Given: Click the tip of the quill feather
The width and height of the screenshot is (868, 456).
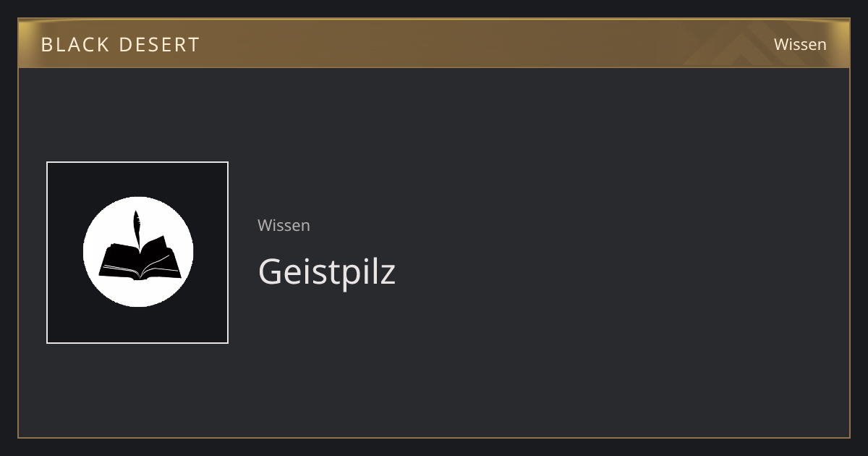Looking at the screenshot, I should pyautogui.click(x=136, y=212).
